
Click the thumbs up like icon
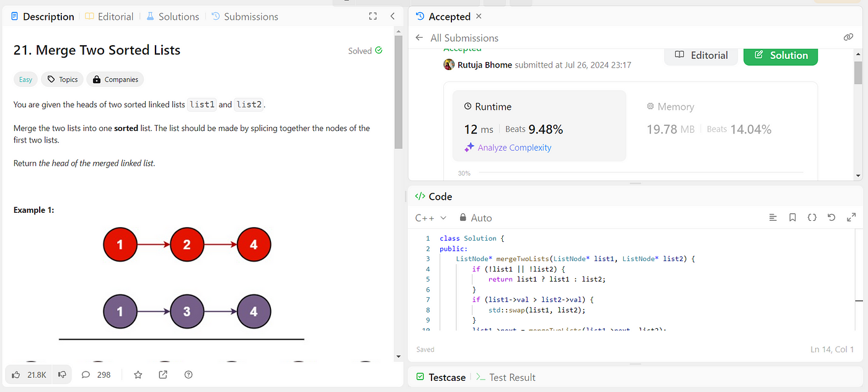coord(16,375)
